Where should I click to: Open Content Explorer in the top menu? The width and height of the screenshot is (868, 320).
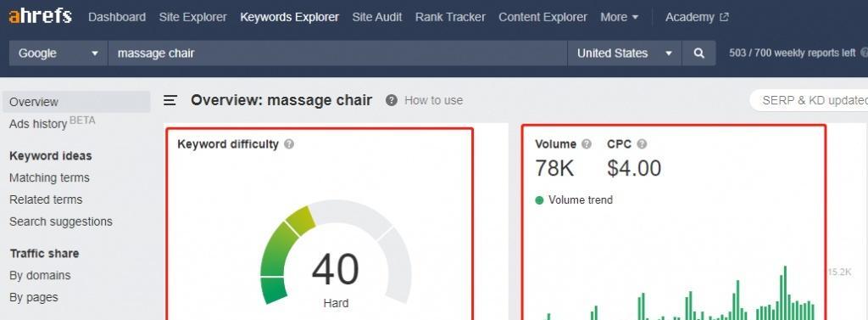pos(542,17)
